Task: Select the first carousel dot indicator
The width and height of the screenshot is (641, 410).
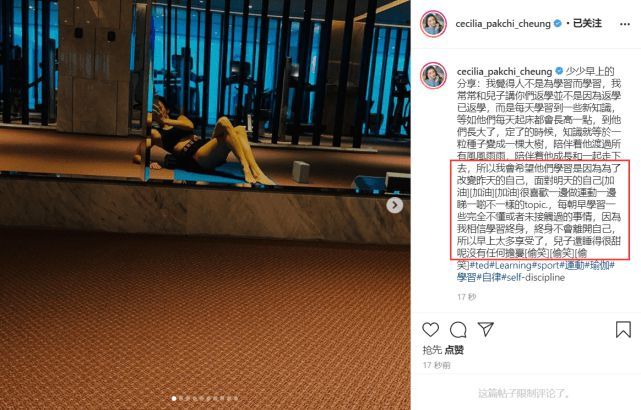Action: coord(174,398)
